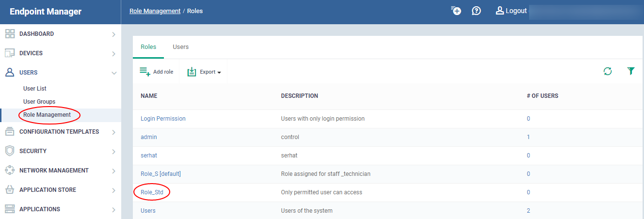Viewport: 644px width, 219px height.
Task: Click the Security shield icon
Action: [x=10, y=151]
